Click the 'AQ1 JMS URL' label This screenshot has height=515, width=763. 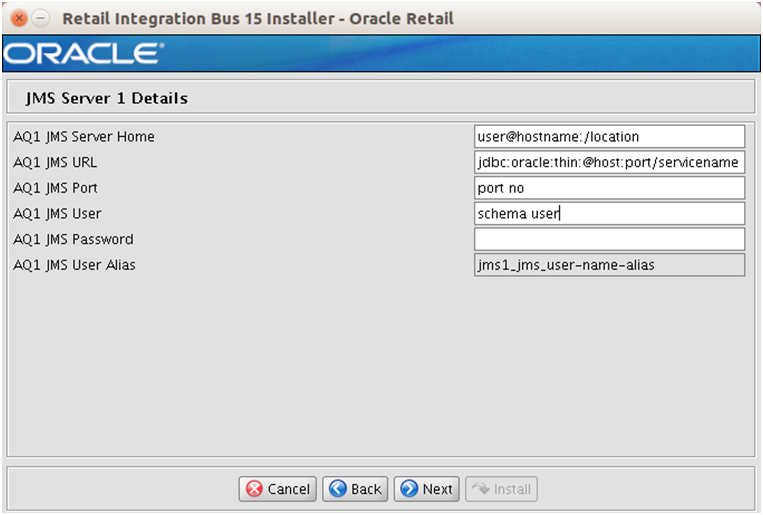[55, 163]
